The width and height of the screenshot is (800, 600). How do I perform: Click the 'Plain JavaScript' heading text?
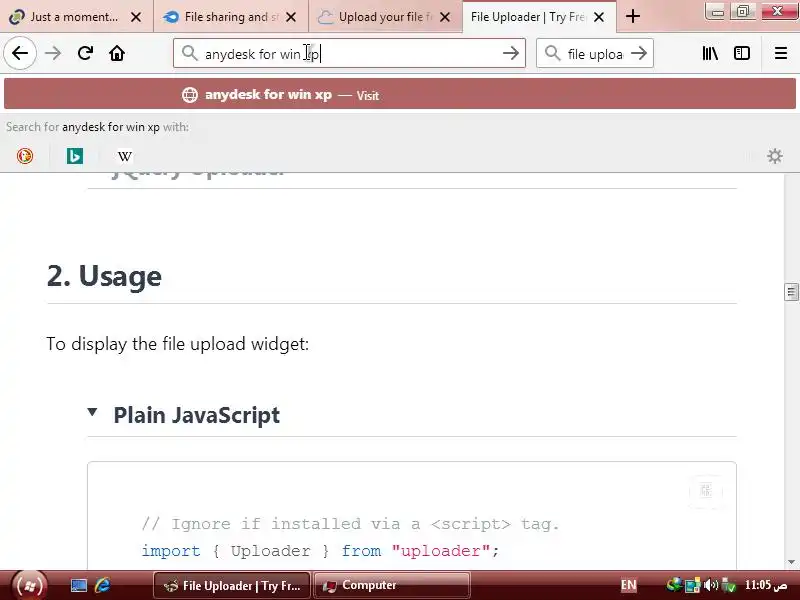pos(196,415)
